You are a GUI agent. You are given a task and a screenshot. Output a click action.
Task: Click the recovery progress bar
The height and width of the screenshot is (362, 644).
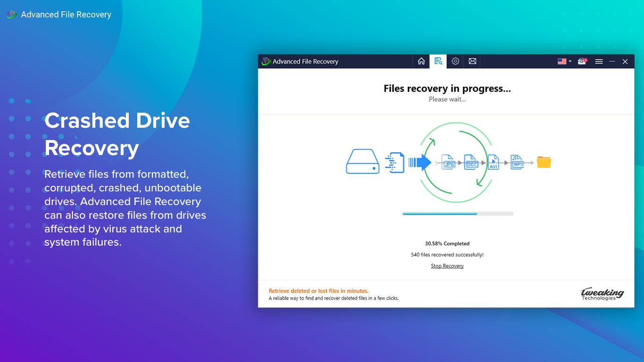tap(457, 213)
